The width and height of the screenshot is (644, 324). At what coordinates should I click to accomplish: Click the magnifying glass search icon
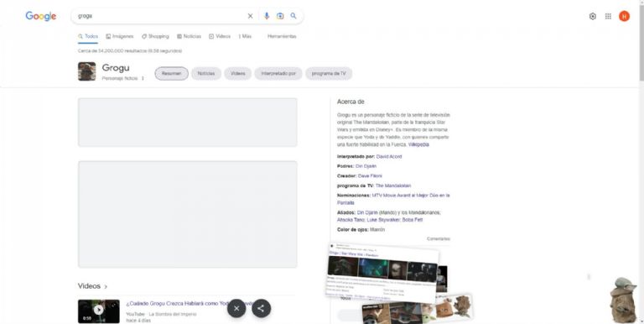coord(293,16)
